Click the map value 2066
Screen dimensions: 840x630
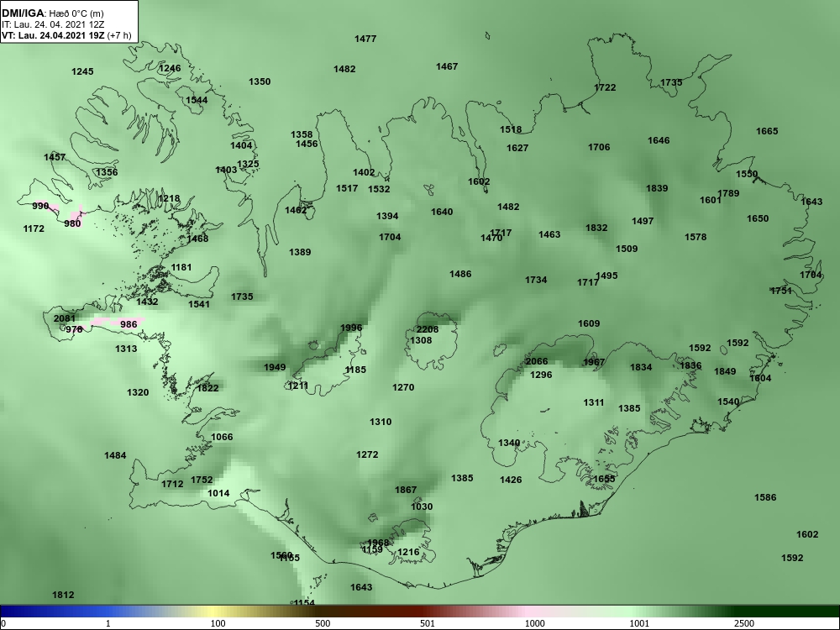tap(537, 361)
